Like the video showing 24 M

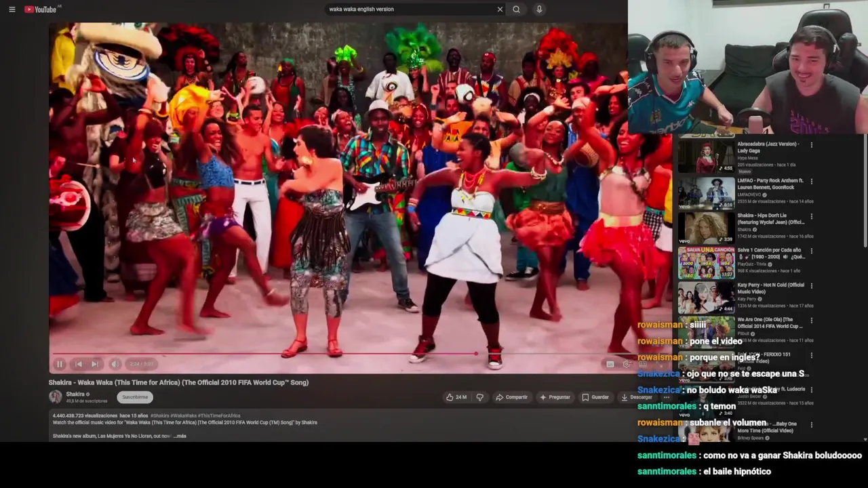tap(456, 397)
